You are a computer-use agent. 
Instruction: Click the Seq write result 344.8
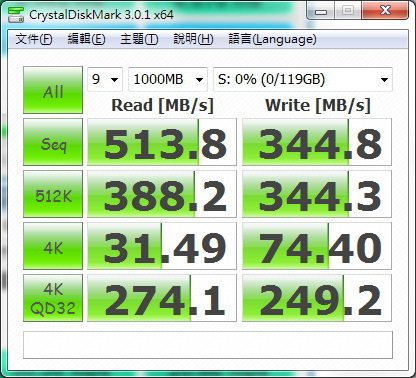tap(317, 142)
